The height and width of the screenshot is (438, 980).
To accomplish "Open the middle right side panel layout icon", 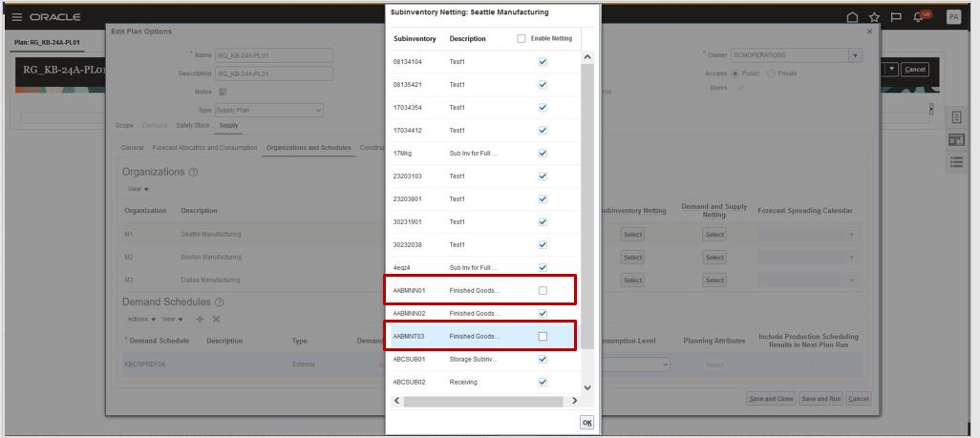I will click(956, 139).
